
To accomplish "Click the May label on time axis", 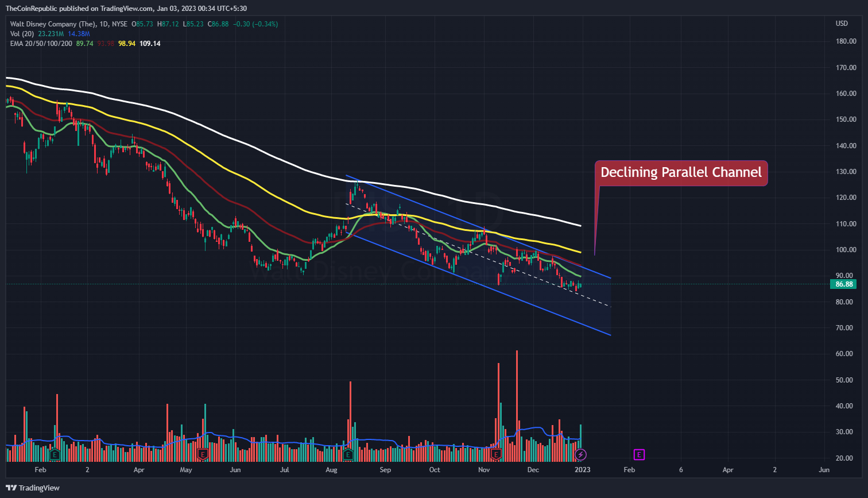I will tap(185, 470).
